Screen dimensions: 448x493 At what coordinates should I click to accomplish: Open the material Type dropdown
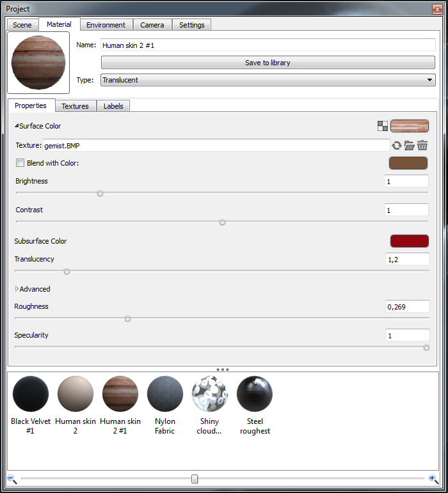click(x=268, y=80)
